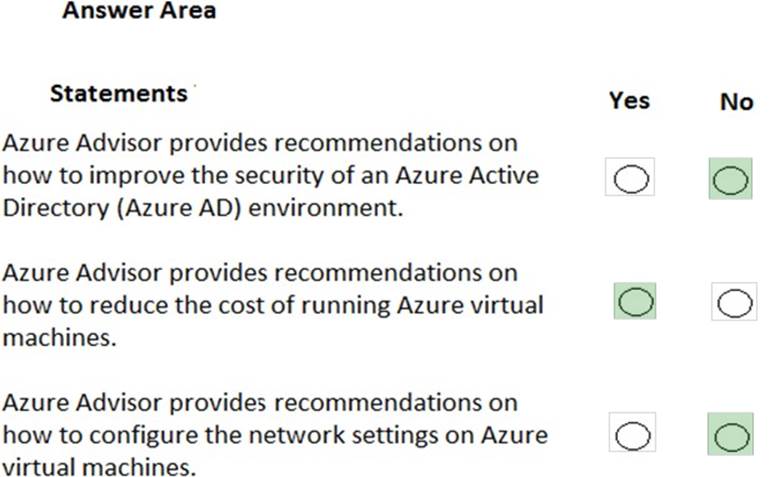Select Yes for the Azure AD security statement

pos(631,180)
